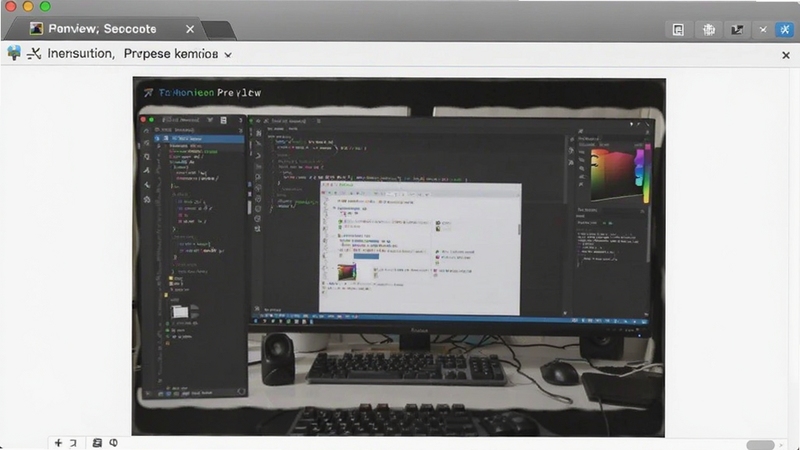Click the page icon in the title bar
Viewport: 800px width, 450px height.
coord(678,30)
